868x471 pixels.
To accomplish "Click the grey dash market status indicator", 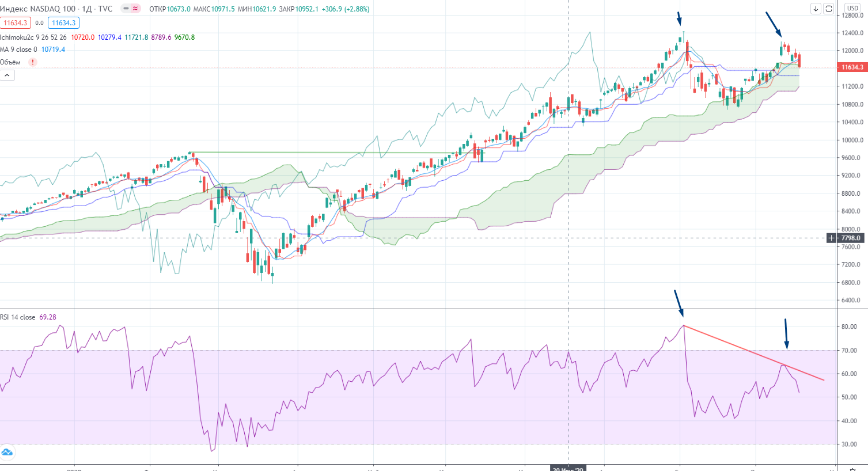I will point(126,9).
